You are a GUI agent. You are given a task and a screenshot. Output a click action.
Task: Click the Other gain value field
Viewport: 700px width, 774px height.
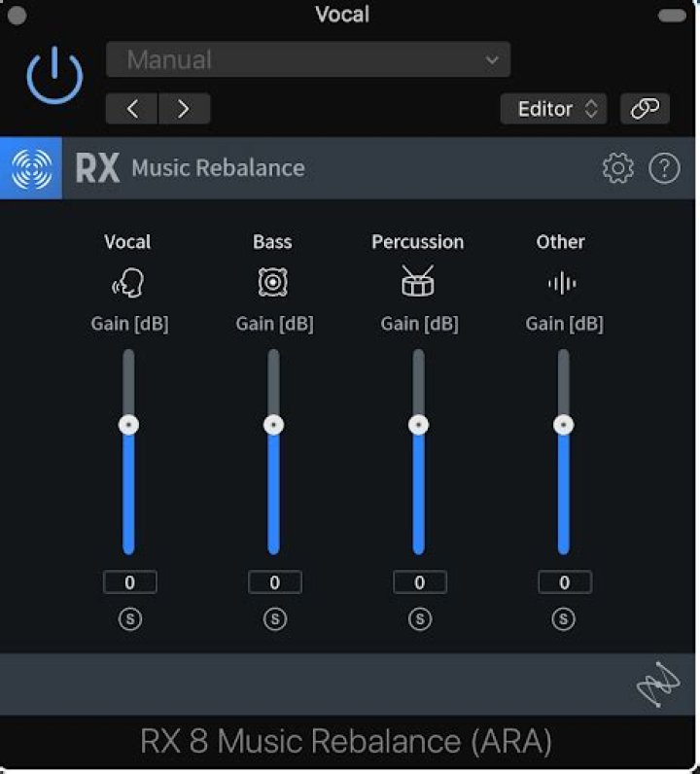pyautogui.click(x=564, y=582)
